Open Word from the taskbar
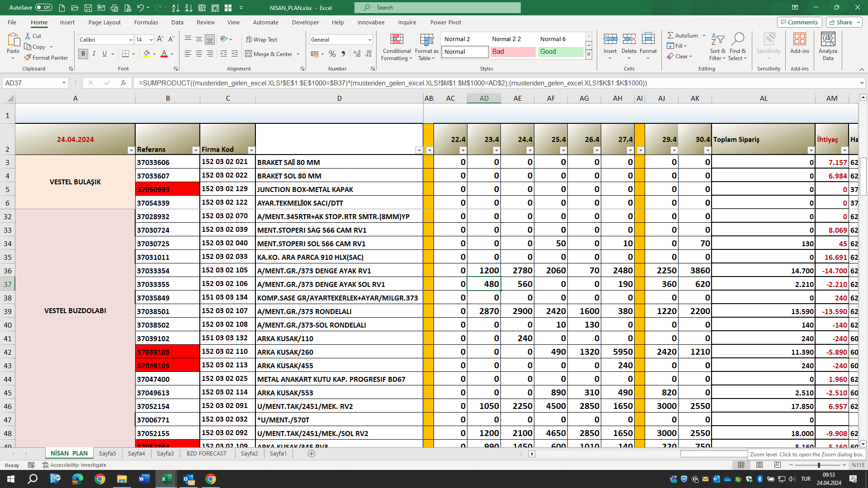Image resolution: width=868 pixels, height=488 pixels. 144,479
